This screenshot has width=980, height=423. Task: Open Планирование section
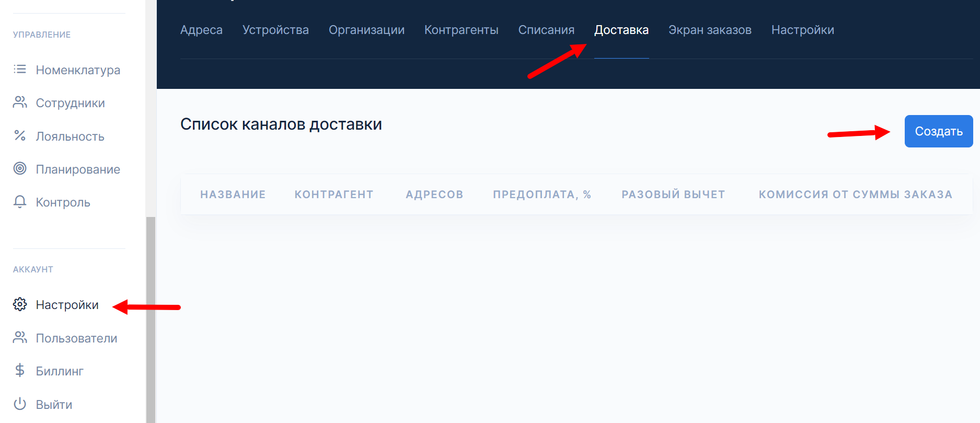coord(78,169)
